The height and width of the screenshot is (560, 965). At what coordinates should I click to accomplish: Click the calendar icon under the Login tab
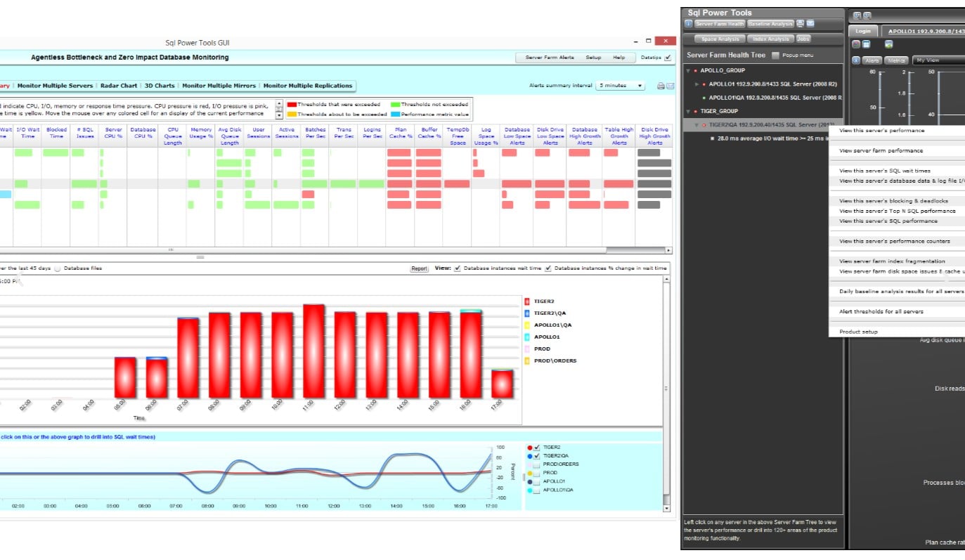click(866, 44)
